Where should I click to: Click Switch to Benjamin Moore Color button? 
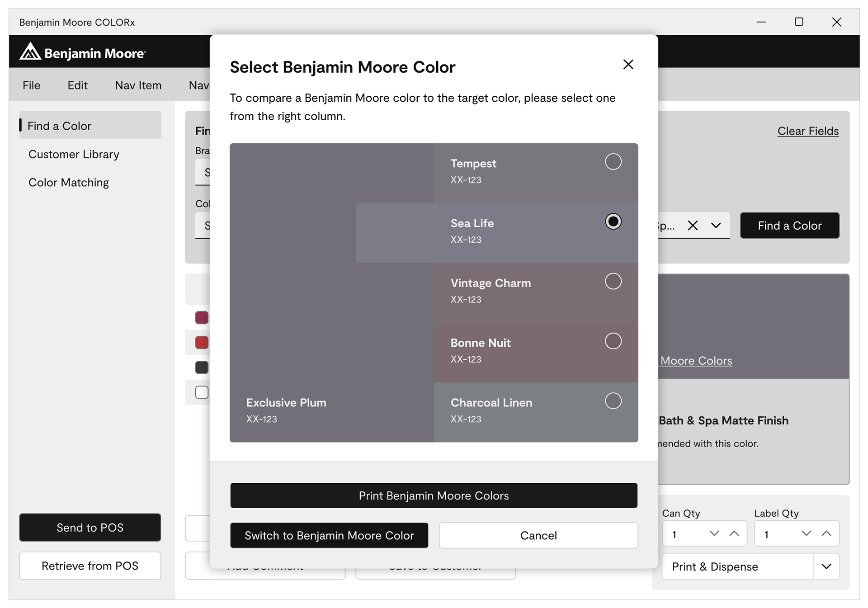[329, 536]
